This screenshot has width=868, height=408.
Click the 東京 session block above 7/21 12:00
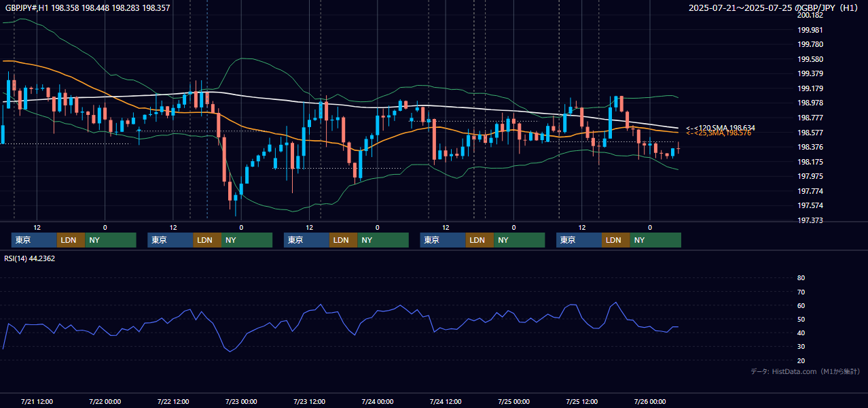(34, 240)
